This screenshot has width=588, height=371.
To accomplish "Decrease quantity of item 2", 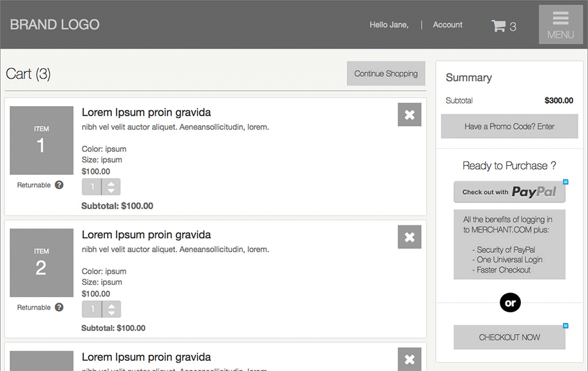I will [112, 314].
